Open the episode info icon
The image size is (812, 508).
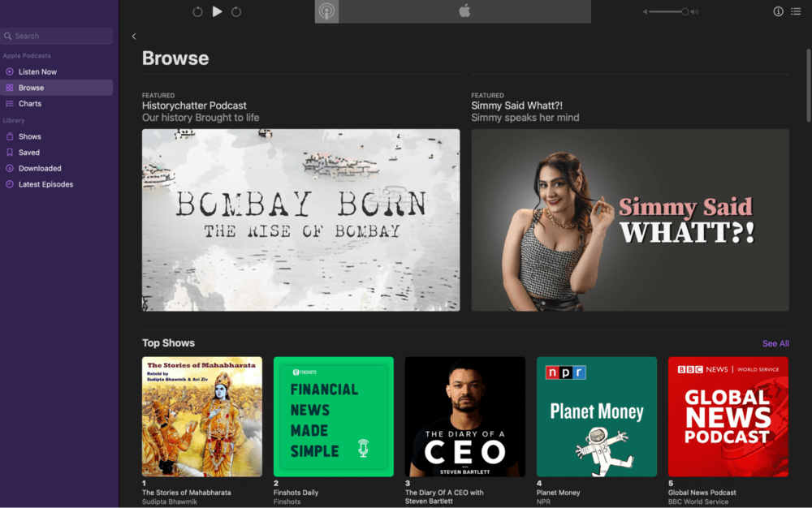pyautogui.click(x=779, y=11)
